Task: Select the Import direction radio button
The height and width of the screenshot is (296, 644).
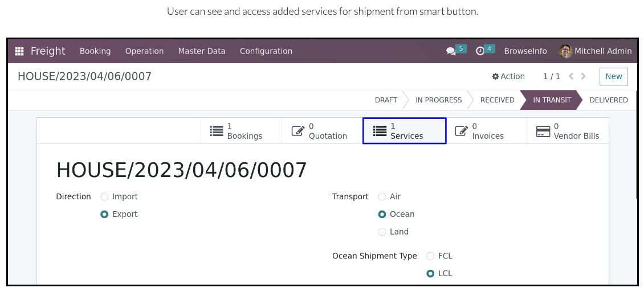Action: 104,197
